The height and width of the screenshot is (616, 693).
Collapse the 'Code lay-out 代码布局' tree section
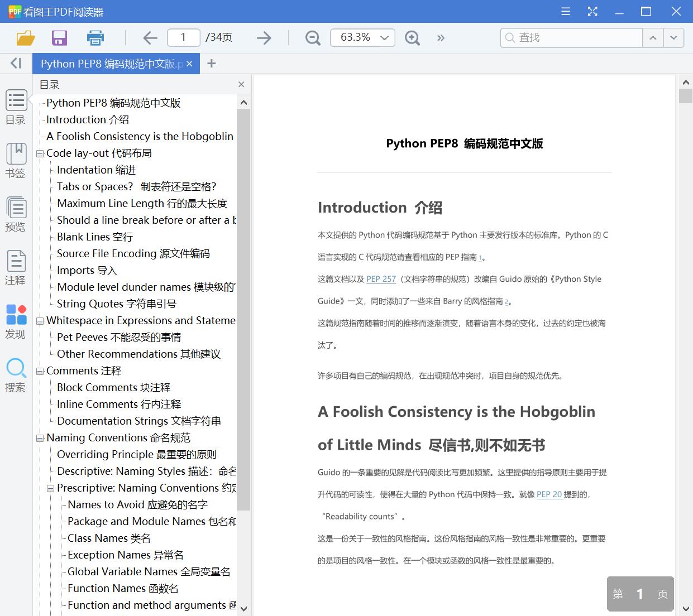[40, 153]
